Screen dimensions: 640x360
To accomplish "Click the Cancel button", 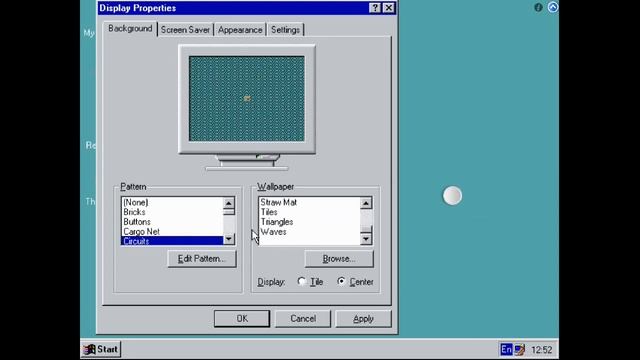I will [x=303, y=318].
